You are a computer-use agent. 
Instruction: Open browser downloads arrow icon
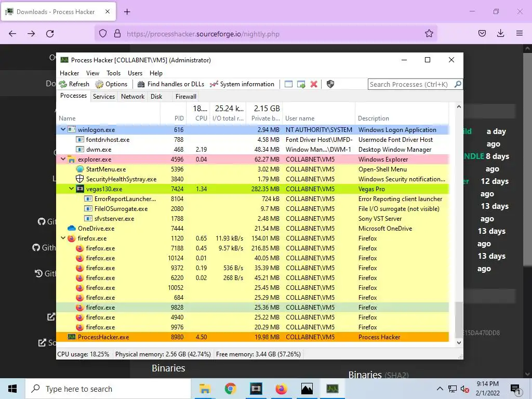click(500, 33)
